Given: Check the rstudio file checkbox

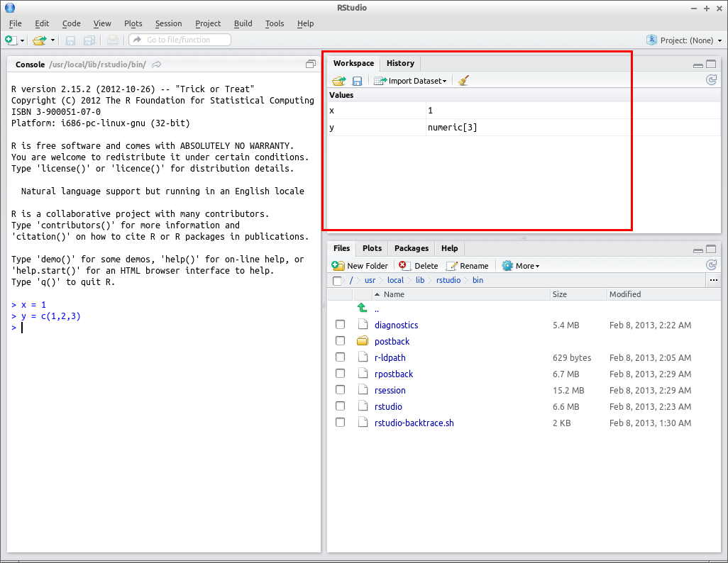Looking at the screenshot, I should 341,406.
